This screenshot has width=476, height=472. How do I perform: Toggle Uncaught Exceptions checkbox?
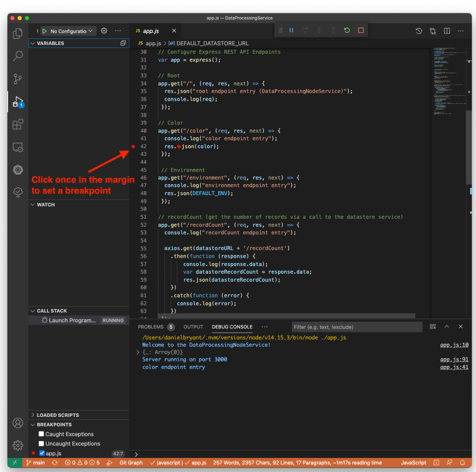41,444
